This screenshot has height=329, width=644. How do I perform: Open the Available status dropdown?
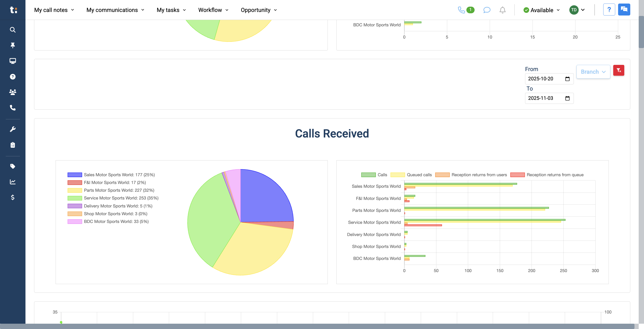(x=541, y=10)
